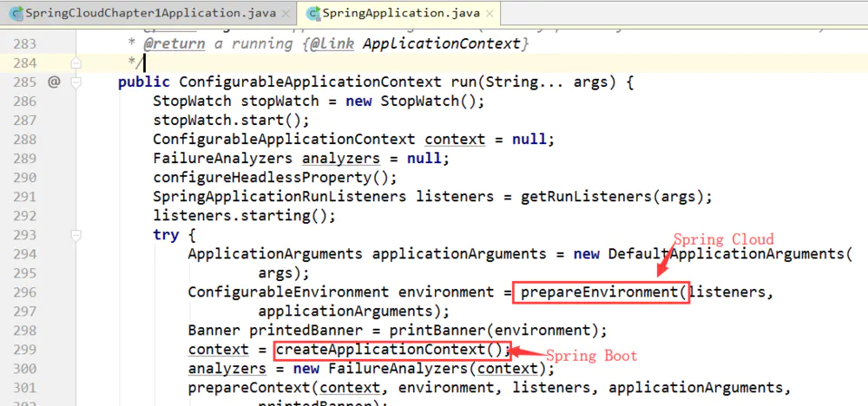Click the try keyword on line 293
Image resolution: width=868 pixels, height=406 pixels.
click(166, 235)
